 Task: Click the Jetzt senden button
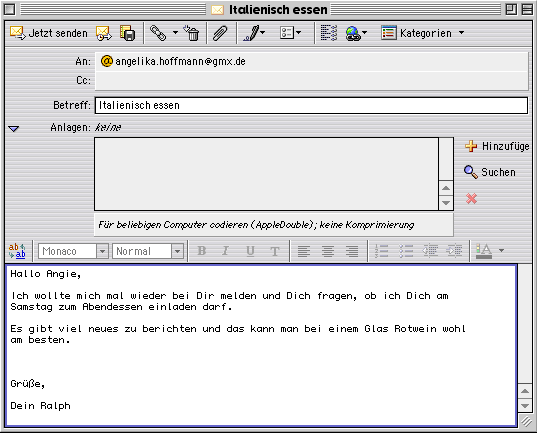49,33
